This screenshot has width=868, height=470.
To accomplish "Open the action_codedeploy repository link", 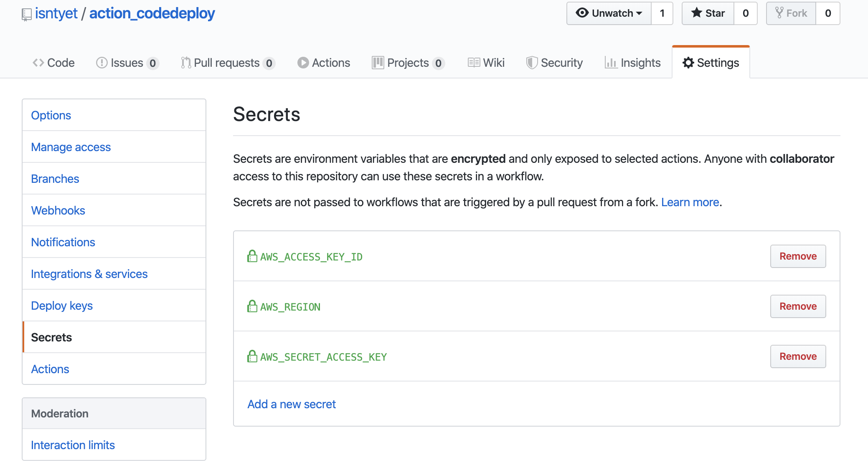I will tap(152, 13).
